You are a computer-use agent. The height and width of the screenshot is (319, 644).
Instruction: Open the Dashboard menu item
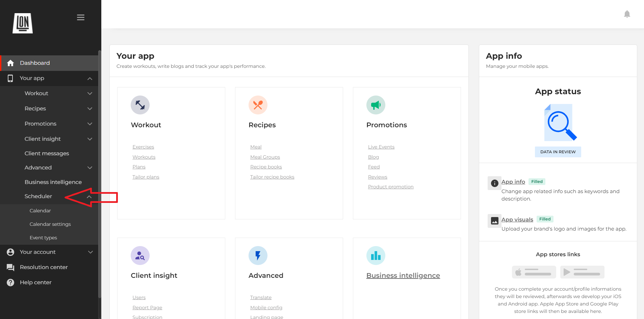pyautogui.click(x=35, y=63)
